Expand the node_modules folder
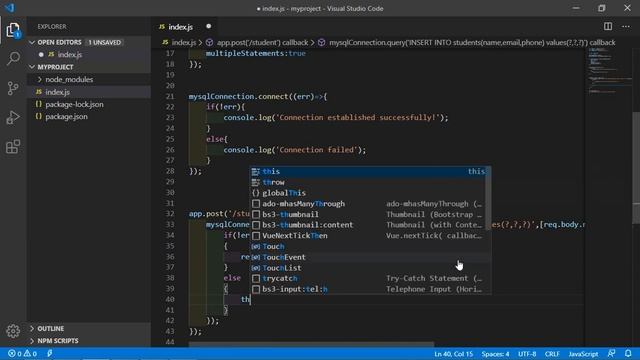Viewport: 640px width, 360px height. pyautogui.click(x=40, y=80)
